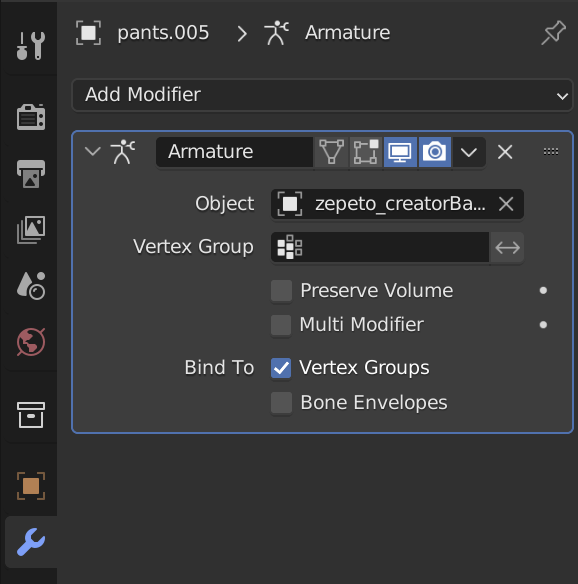The height and width of the screenshot is (584, 578).
Task: Toggle modifier display in Edit Mode
Action: [x=366, y=152]
